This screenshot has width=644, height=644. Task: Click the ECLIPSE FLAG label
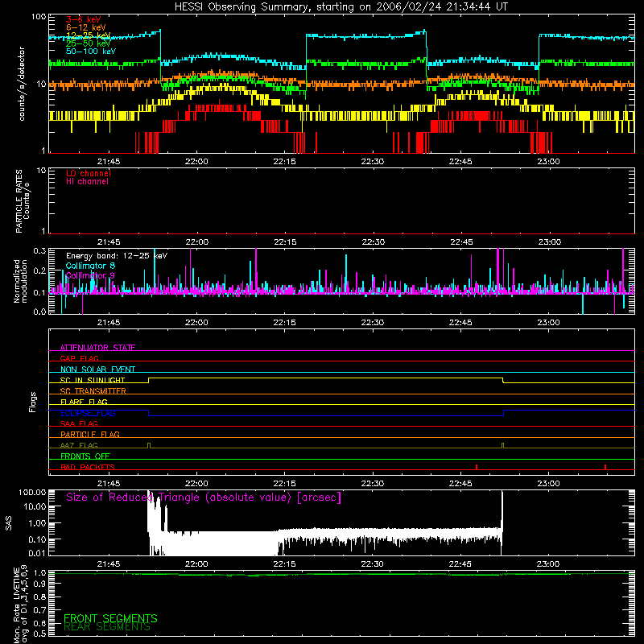(88, 413)
